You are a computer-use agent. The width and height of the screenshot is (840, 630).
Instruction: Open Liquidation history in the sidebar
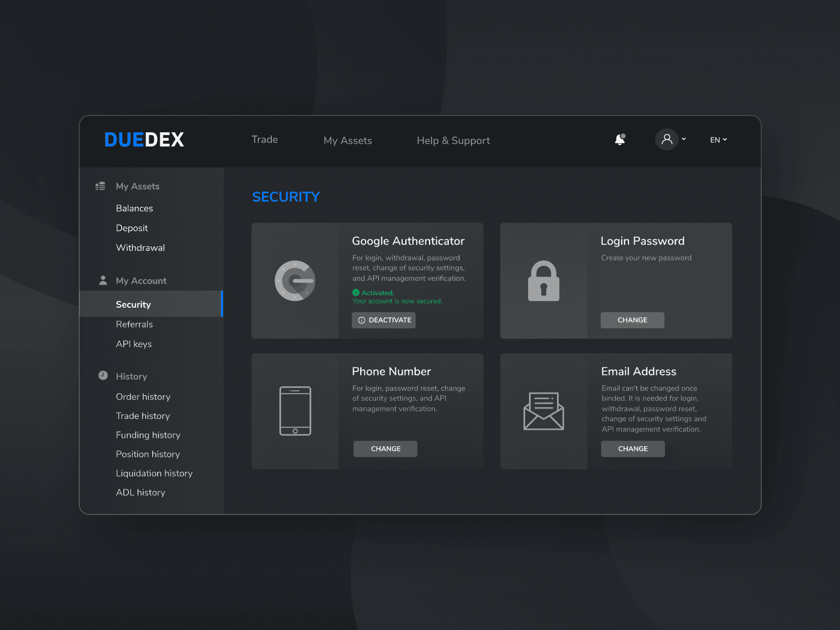pyautogui.click(x=154, y=473)
